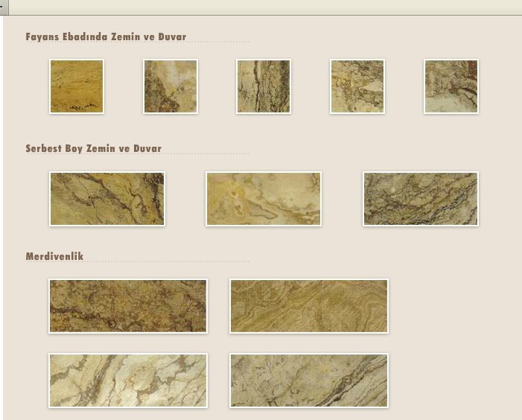Select the square tile with vertical dark veins
The height and width of the screenshot is (420, 522).
click(264, 86)
